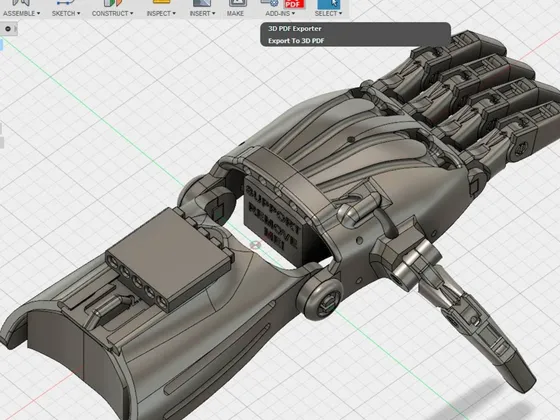Click the 'Export To 3D PDF' tooltip text

[x=296, y=41]
